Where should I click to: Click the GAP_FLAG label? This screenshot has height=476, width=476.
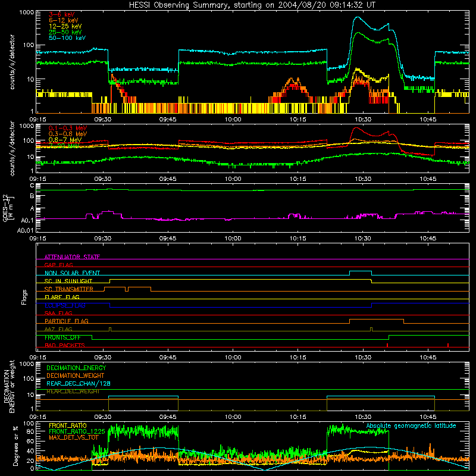[x=58, y=265]
